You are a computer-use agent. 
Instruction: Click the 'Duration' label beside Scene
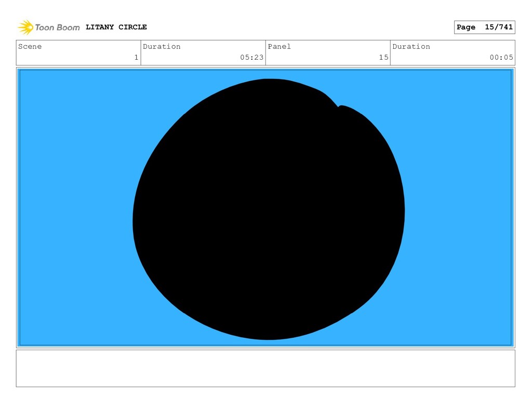pos(162,46)
